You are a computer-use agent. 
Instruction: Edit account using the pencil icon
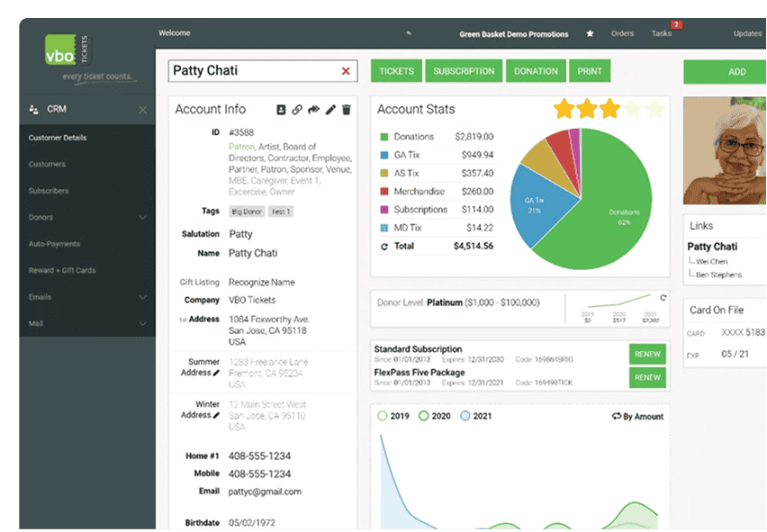(x=330, y=110)
